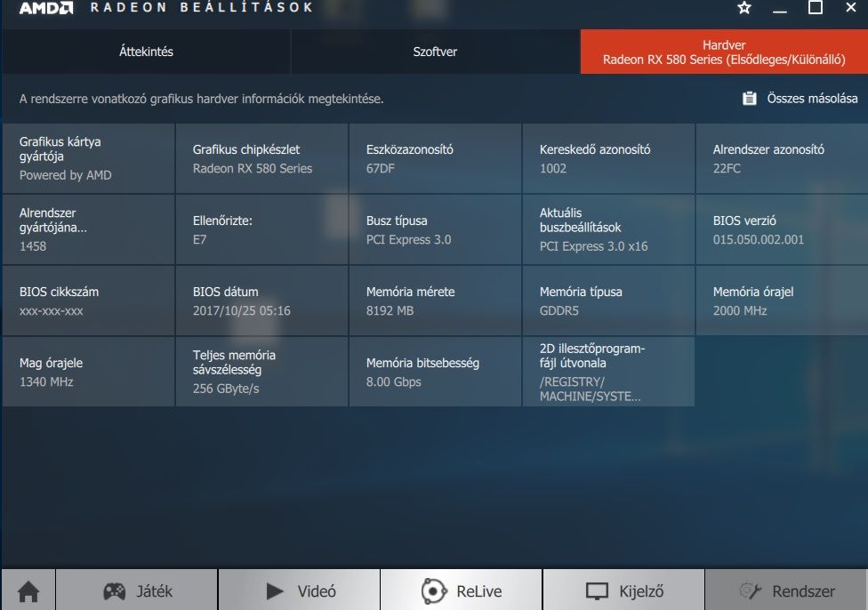Viewport: 868px width, 610px height.
Task: Open the Rendszer system section
Action: point(786,590)
